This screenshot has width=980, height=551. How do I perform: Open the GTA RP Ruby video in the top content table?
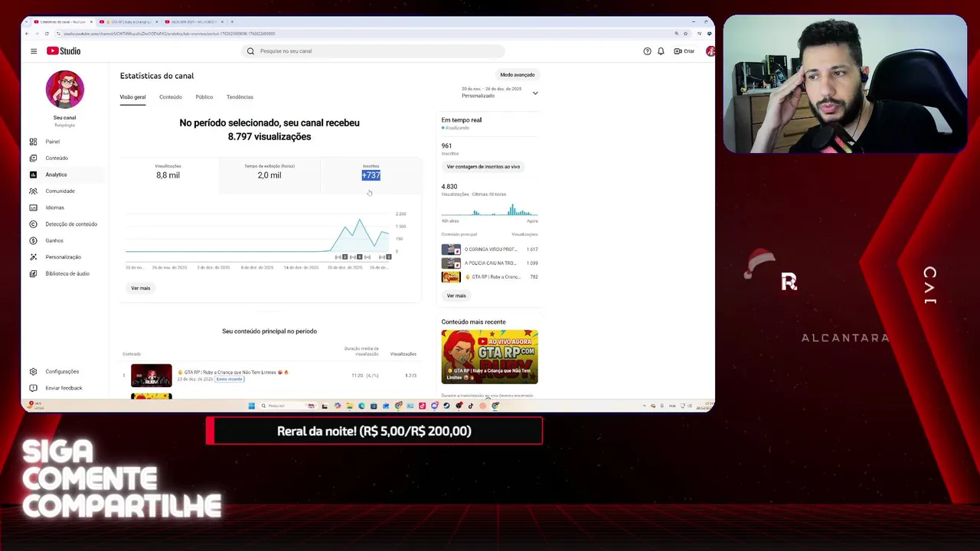click(233, 372)
